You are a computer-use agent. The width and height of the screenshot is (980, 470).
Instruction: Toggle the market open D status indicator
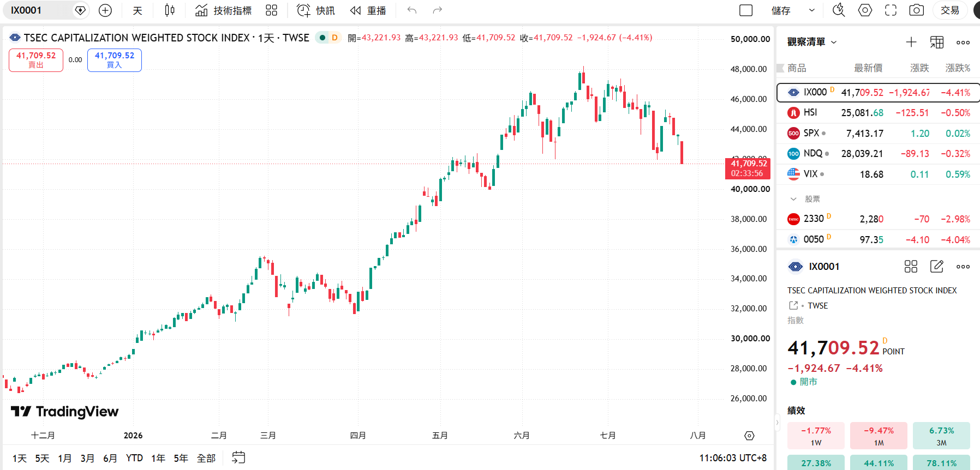click(328, 38)
